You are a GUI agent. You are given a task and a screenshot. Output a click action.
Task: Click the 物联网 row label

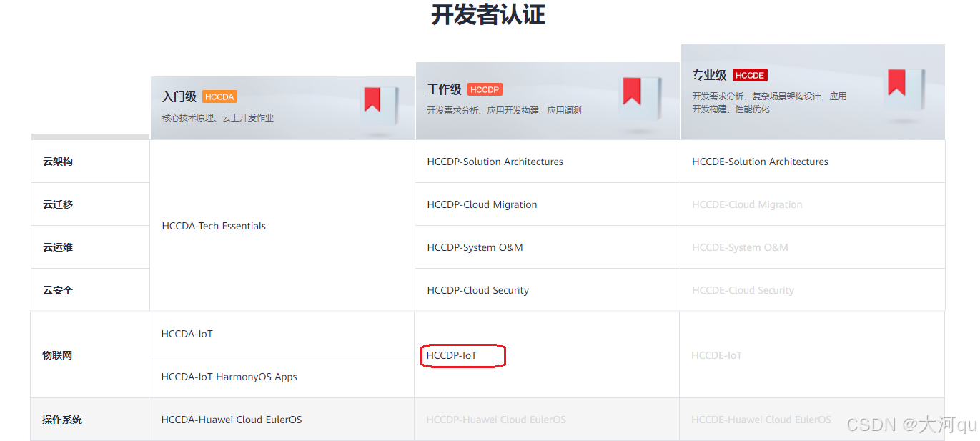57,355
